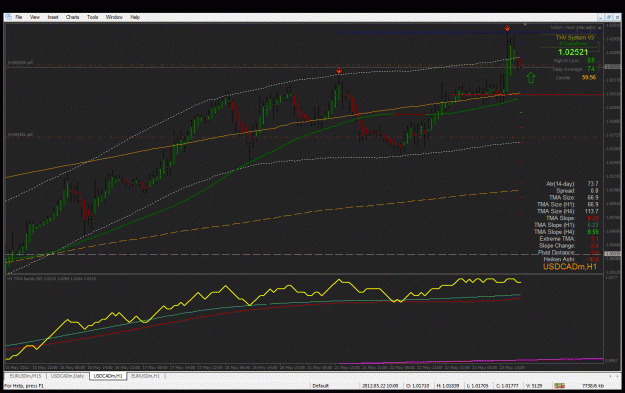This screenshot has width=625, height=393.
Task: Select the USDCADm,H1 chart tab
Action: tap(108, 376)
